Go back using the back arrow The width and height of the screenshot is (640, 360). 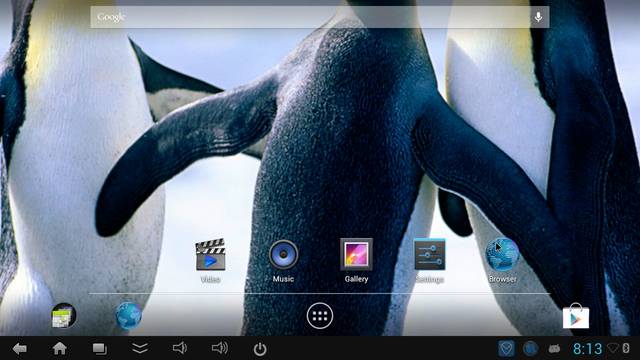coord(19,349)
